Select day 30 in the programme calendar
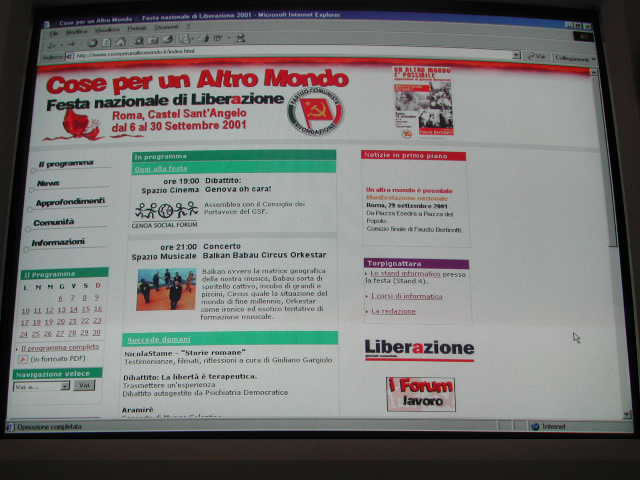The image size is (640, 480). [97, 333]
